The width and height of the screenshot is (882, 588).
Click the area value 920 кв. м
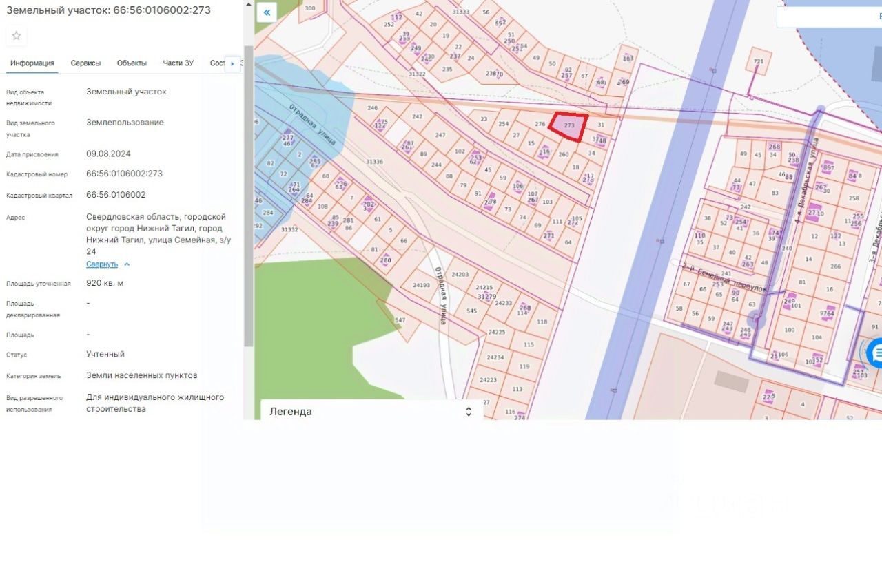pos(105,283)
